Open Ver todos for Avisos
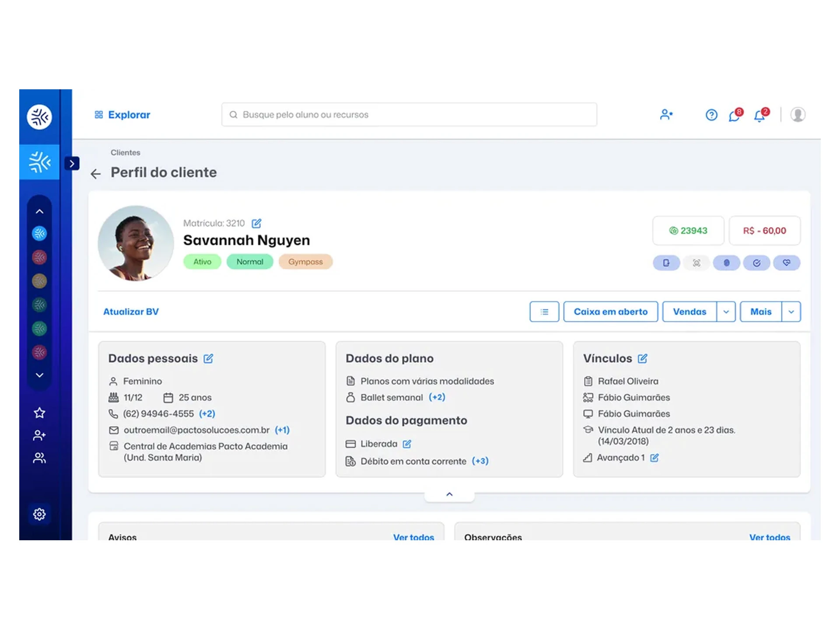The image size is (840, 630). click(413, 537)
